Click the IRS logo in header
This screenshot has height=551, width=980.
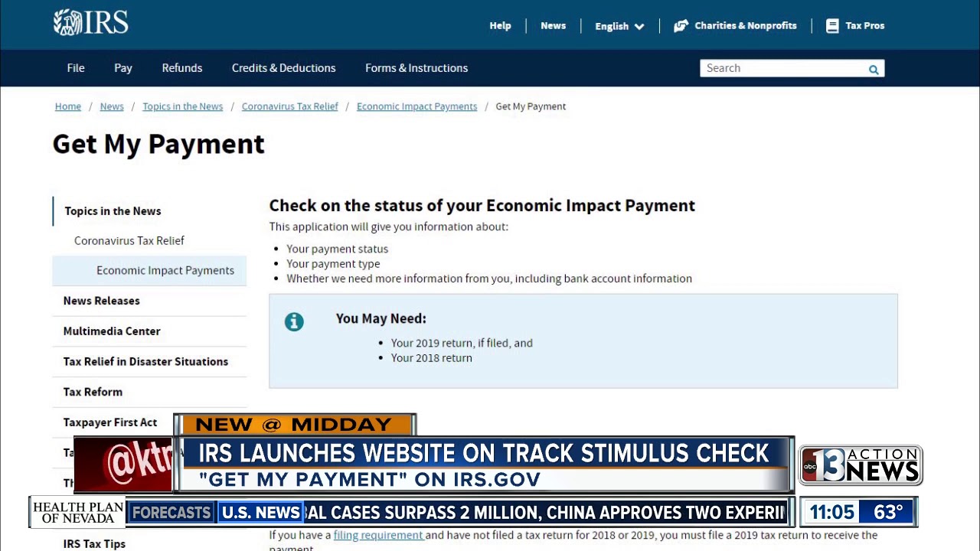[x=90, y=23]
